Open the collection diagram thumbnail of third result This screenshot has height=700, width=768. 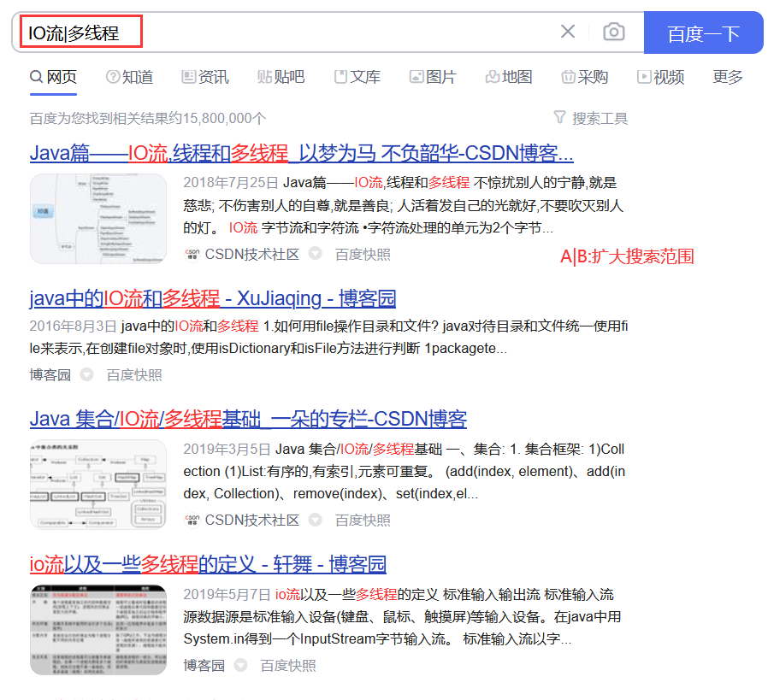[x=98, y=484]
